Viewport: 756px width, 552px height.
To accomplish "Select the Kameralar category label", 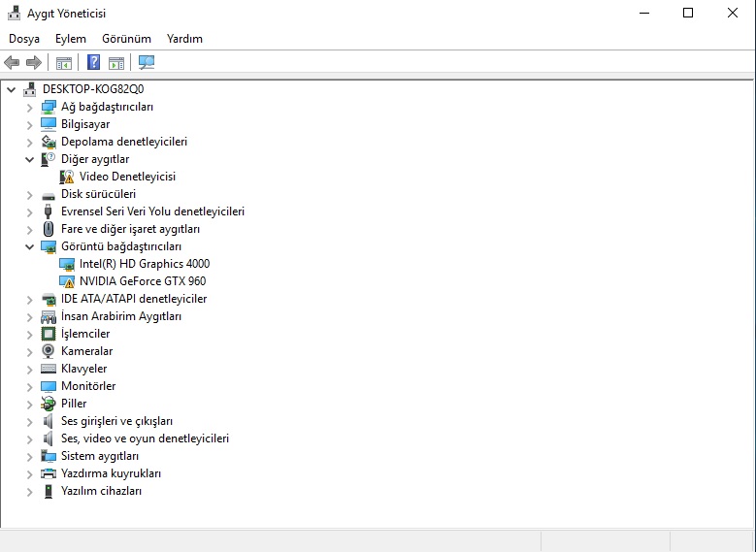I will click(x=86, y=351).
